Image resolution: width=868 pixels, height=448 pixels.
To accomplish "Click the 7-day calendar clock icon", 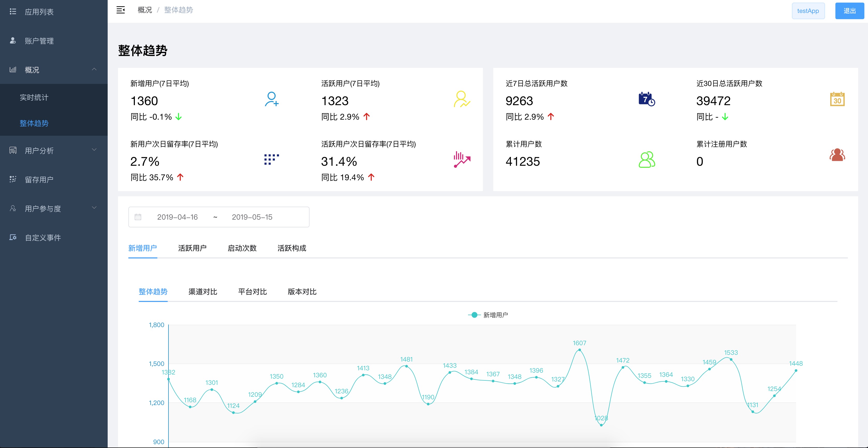I will [646, 99].
